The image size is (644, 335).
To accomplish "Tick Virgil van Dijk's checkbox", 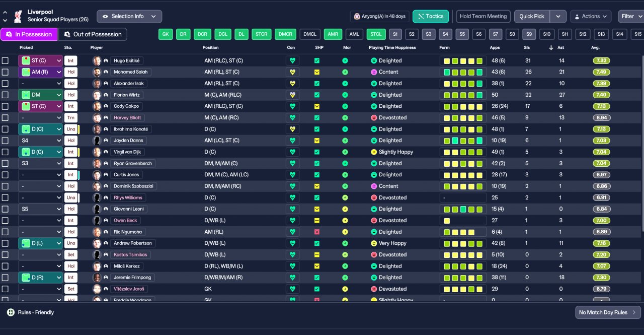I will (5, 152).
